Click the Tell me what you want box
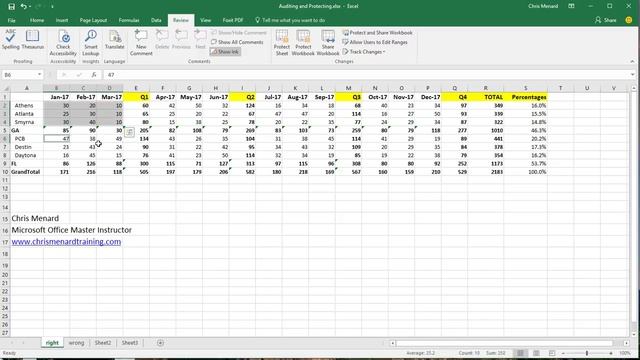The width and height of the screenshot is (640, 360). point(290,20)
